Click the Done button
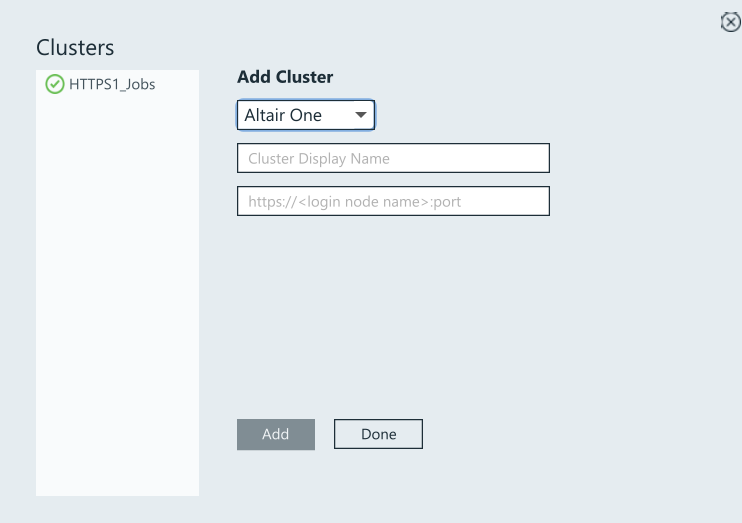The height and width of the screenshot is (523, 742). pyautogui.click(x=378, y=434)
